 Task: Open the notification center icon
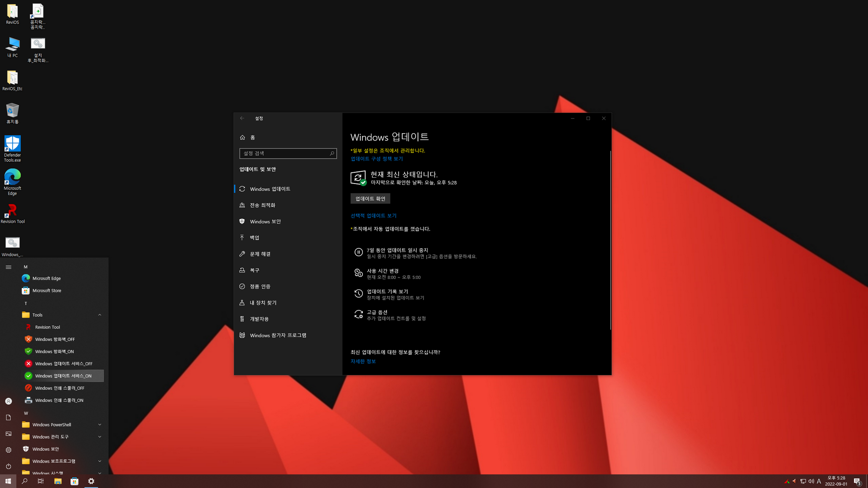point(857,481)
